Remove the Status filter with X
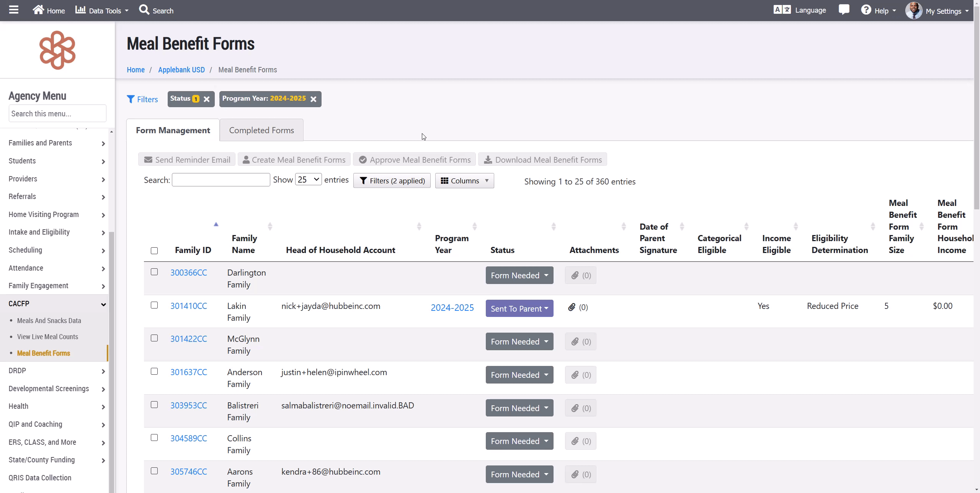This screenshot has height=493, width=980. (207, 99)
